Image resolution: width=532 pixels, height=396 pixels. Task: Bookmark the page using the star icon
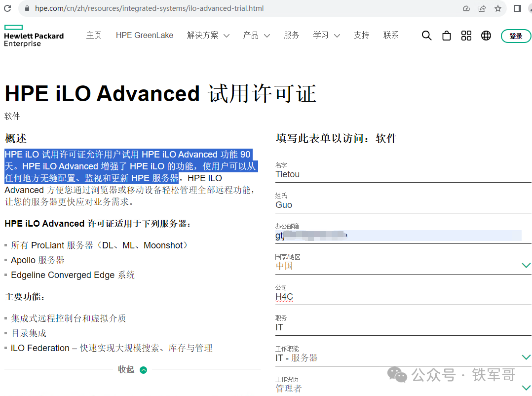point(497,8)
